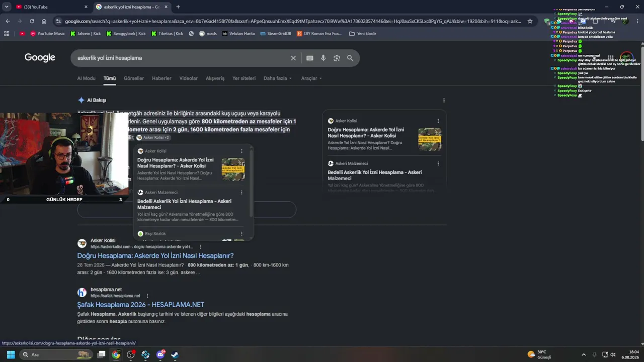Expand the tab search dropdown arrow
This screenshot has width=644, height=362.
click(7, 7)
